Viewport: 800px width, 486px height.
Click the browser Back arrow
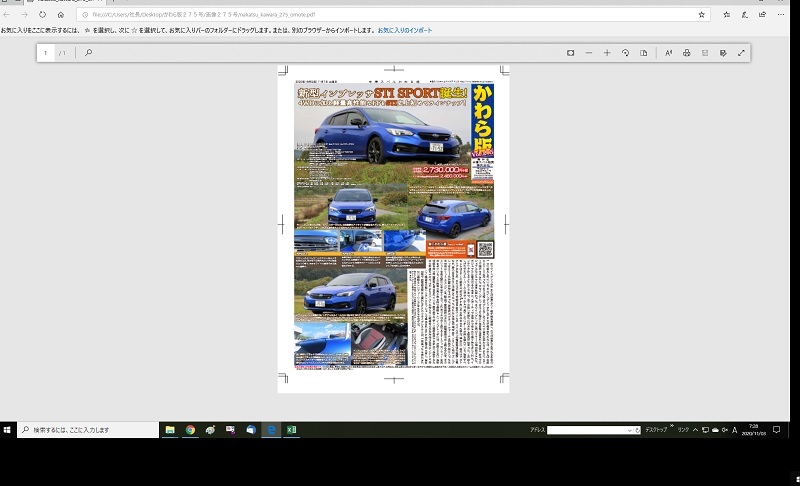7,15
